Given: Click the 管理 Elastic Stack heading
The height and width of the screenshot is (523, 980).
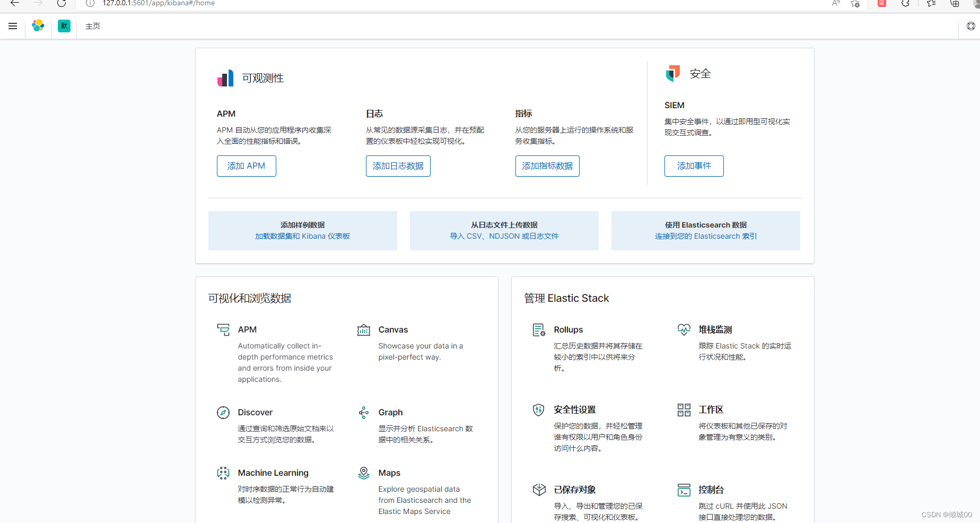Looking at the screenshot, I should coord(567,298).
